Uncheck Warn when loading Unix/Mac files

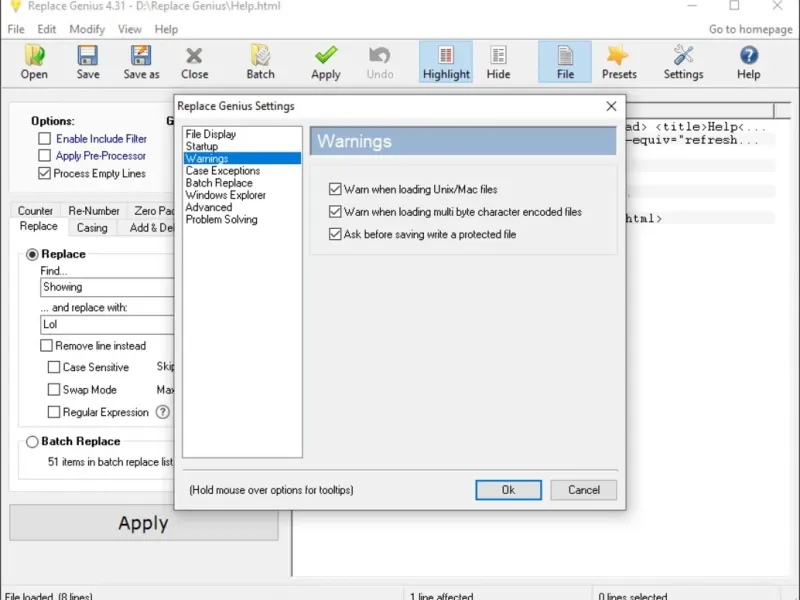335,189
